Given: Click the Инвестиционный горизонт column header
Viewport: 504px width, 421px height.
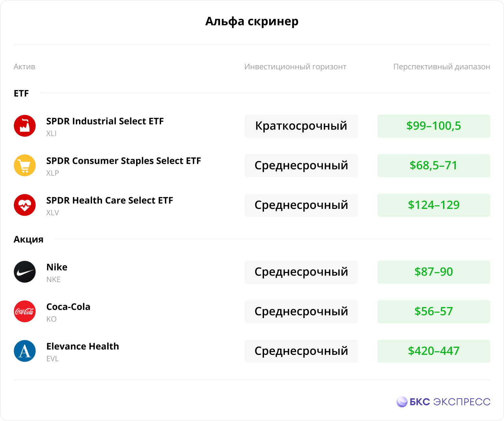Looking at the screenshot, I should tap(295, 67).
